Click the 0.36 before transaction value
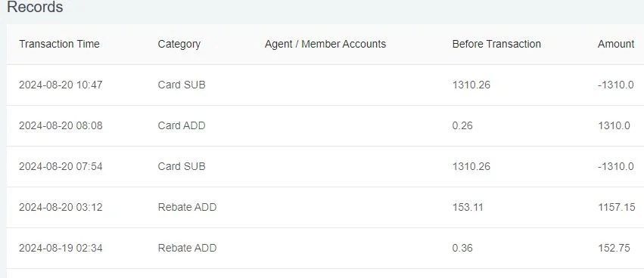 point(462,248)
